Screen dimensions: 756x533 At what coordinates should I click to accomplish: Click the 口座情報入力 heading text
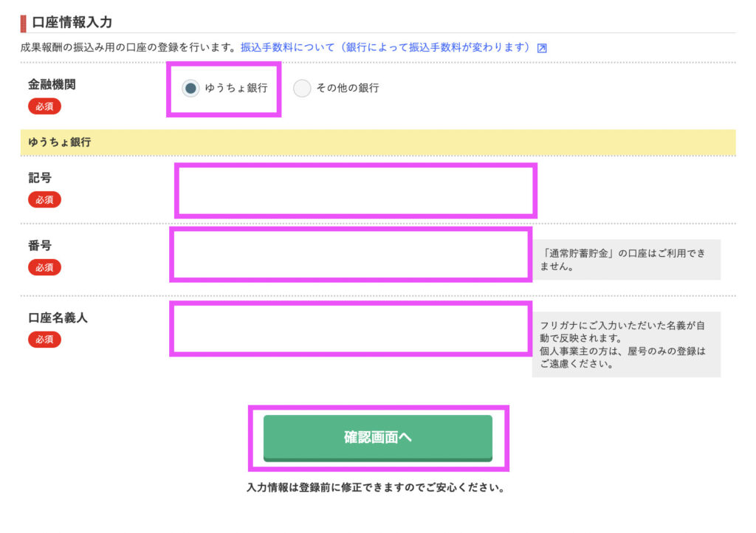click(72, 22)
